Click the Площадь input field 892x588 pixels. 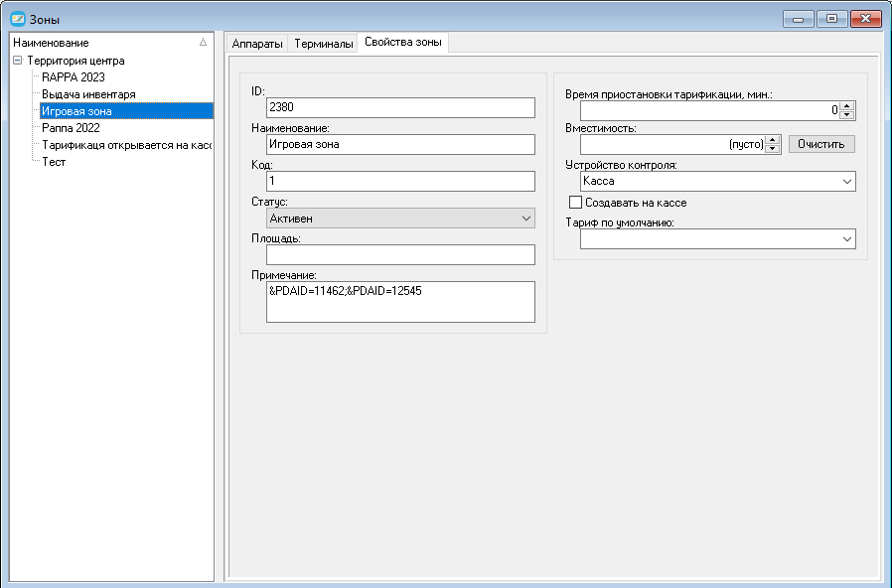[400, 254]
